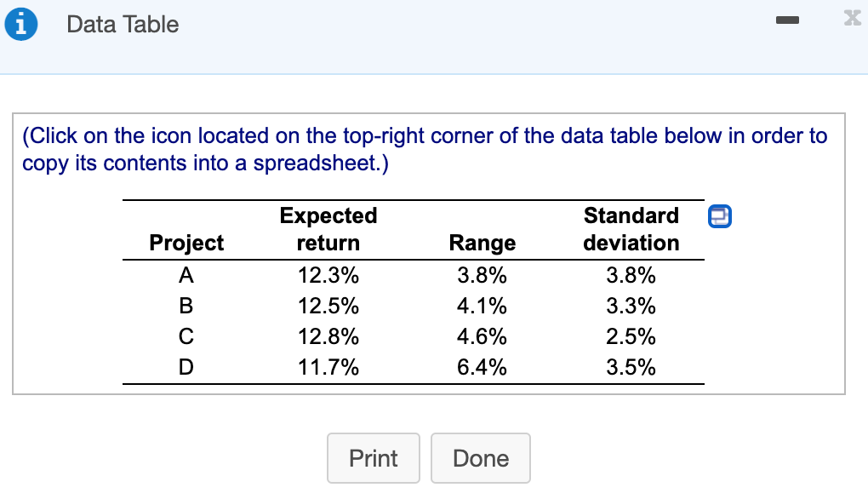
Task: Click the spreadsheet export icon in the table corner
Action: (719, 217)
